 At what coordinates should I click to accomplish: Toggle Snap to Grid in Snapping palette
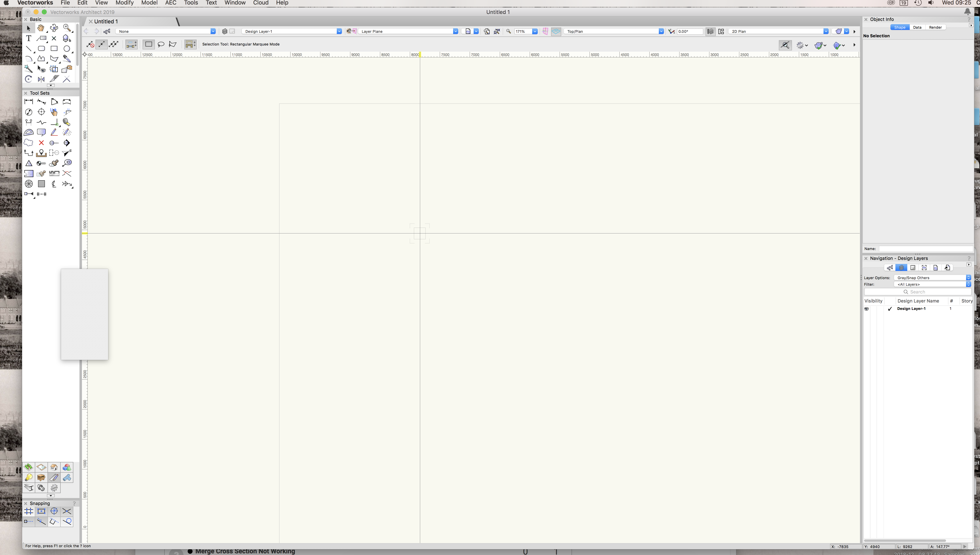click(28, 511)
